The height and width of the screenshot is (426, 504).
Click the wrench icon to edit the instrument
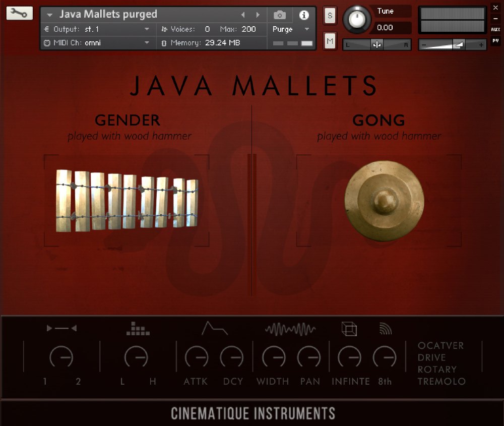pos(19,12)
